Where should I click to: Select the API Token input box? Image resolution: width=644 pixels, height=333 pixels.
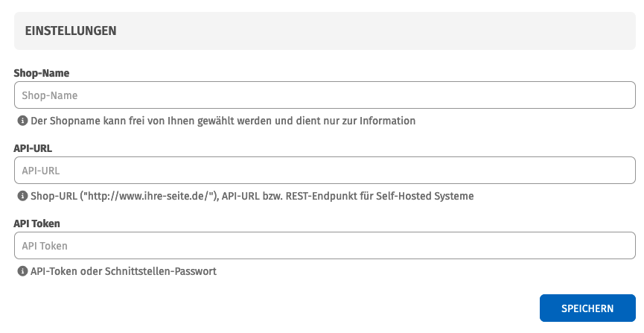(x=325, y=246)
